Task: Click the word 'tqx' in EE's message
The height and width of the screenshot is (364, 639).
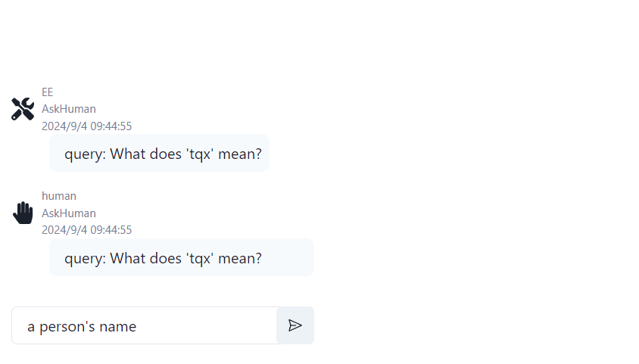Action: pyautogui.click(x=199, y=154)
